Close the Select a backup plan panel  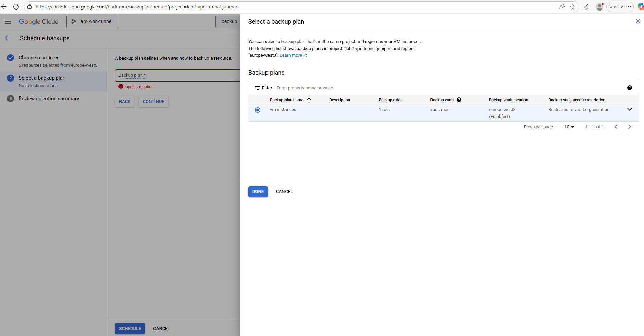[638, 21]
